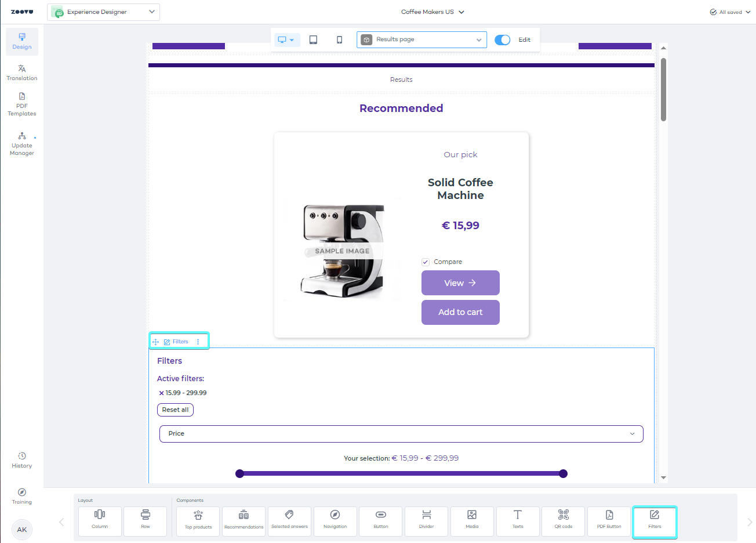Select the mobile preview device icon
The width and height of the screenshot is (756, 543).
(339, 39)
